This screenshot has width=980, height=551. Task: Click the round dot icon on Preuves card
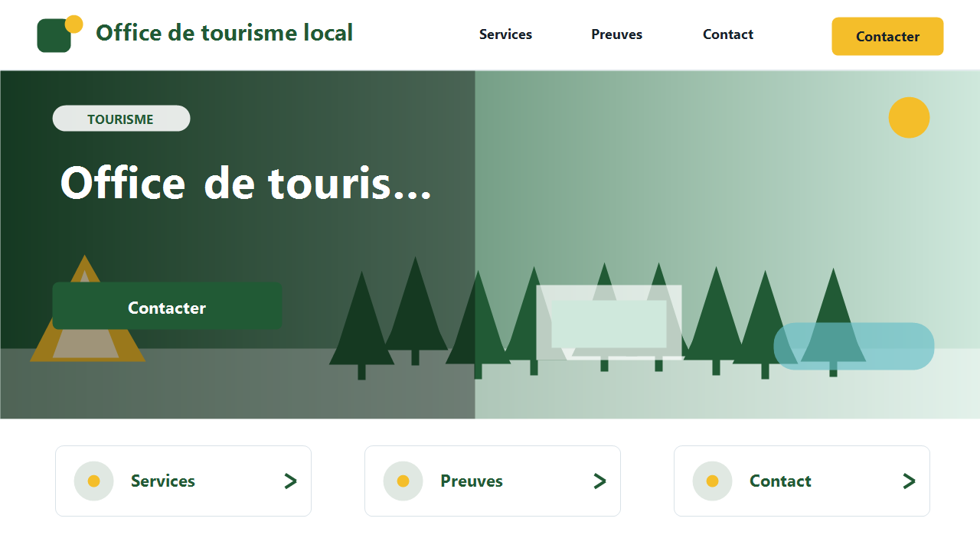click(x=403, y=481)
